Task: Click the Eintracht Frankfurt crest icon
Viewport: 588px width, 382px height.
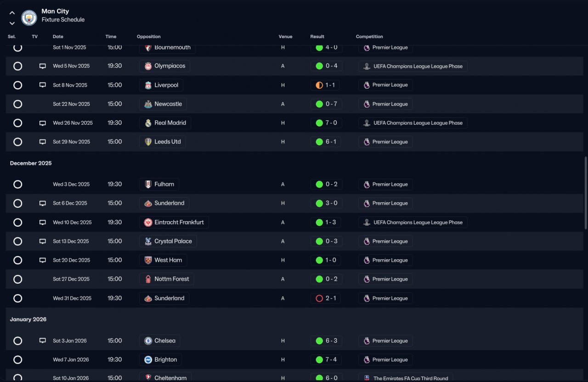Action: pyautogui.click(x=148, y=222)
